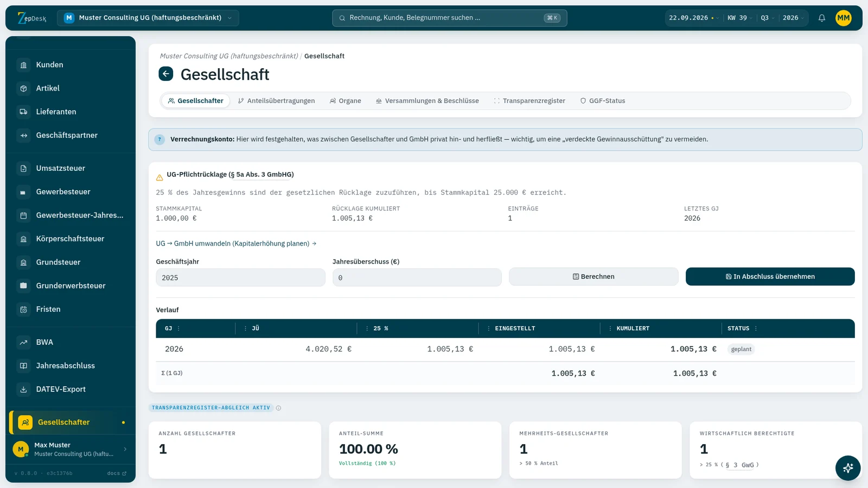This screenshot has height=488, width=868.
Task: Open the GJ column header menu
Action: (x=178, y=329)
